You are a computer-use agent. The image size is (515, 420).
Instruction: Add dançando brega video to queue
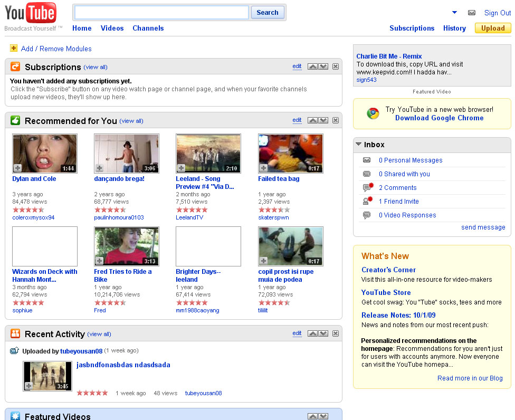pos(100,168)
